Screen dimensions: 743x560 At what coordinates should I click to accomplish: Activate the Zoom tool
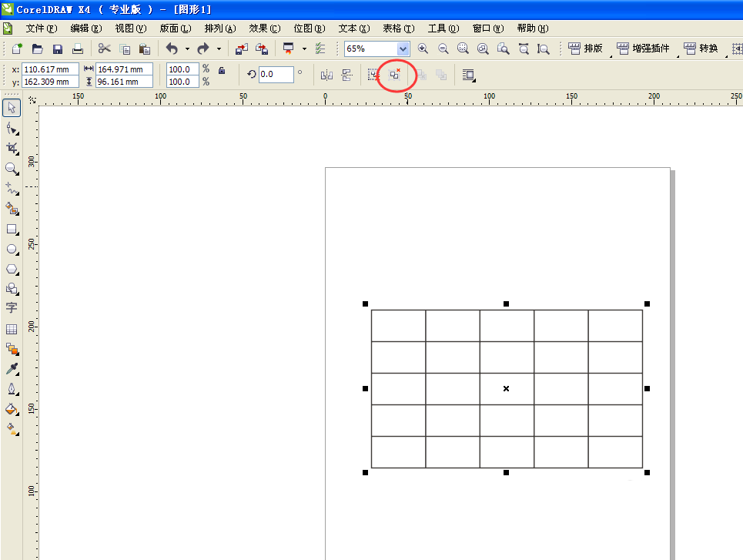12,169
